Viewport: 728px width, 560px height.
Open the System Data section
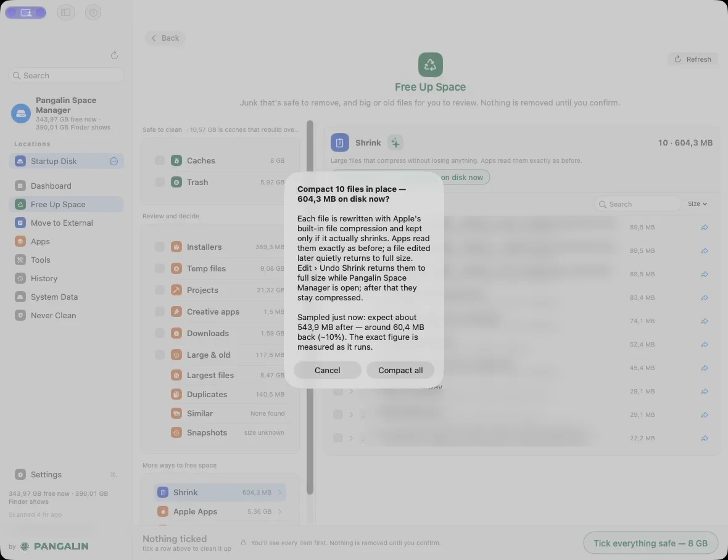coord(67,297)
